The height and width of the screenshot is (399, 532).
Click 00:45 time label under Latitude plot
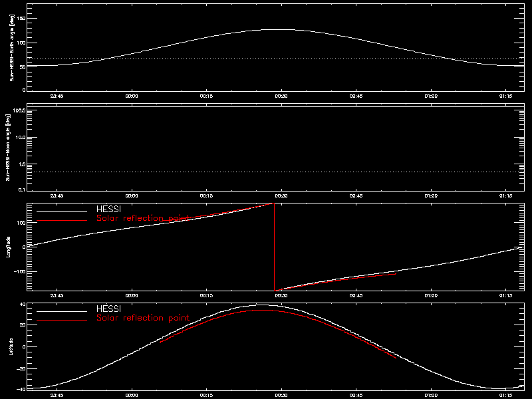356,395
